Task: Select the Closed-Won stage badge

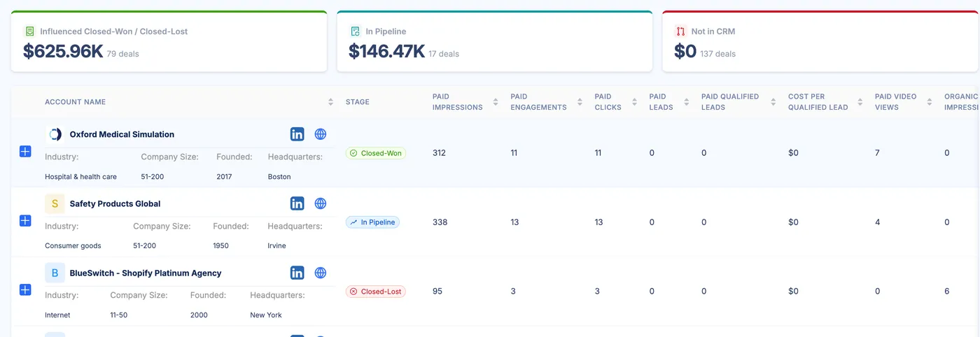Action: click(376, 153)
